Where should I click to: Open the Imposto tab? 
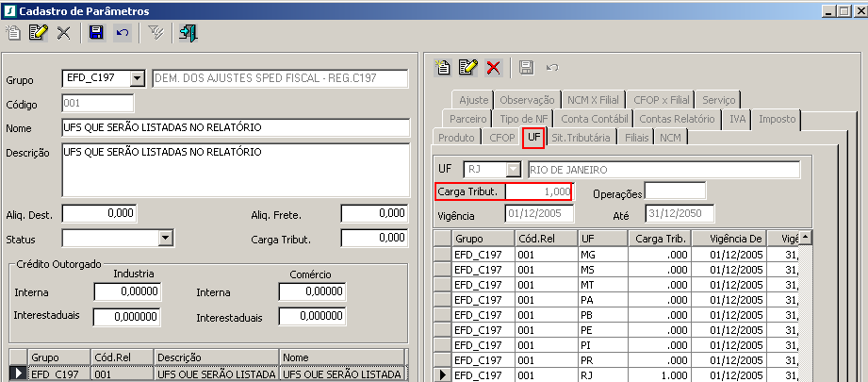pyautogui.click(x=777, y=119)
